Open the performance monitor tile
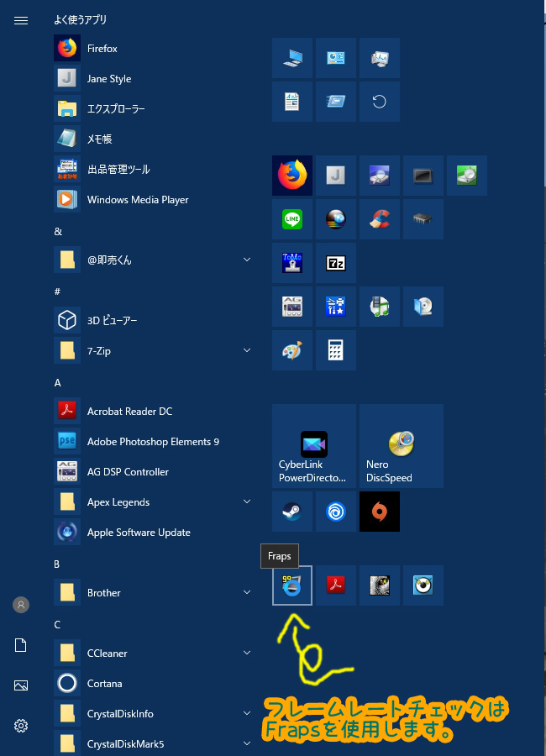Viewport: 546px width, 756px height. point(380,58)
